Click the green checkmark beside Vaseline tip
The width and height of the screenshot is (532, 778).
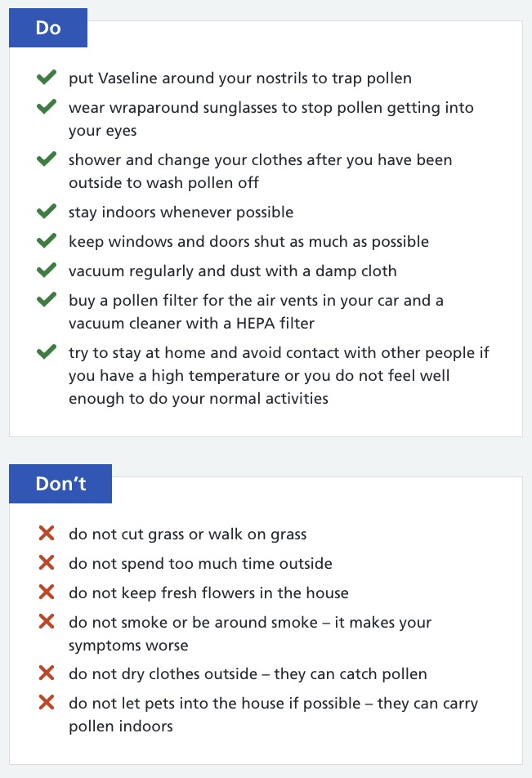coord(46,78)
